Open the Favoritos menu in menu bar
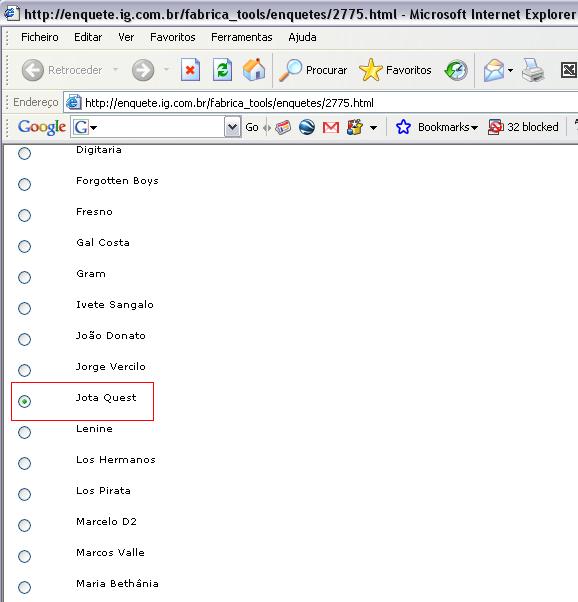578x602 pixels. click(172, 37)
